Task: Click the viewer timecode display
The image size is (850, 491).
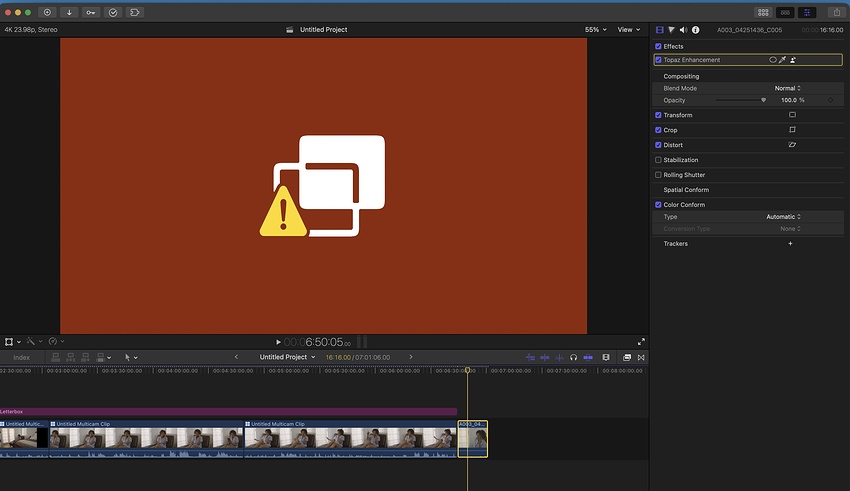Action: pyautogui.click(x=317, y=342)
